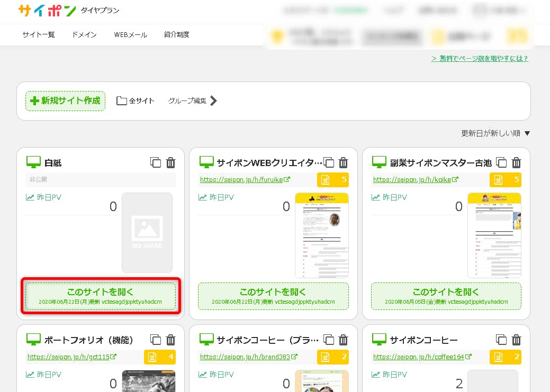Visit https://saipon.jp/h/brand383 link
The width and height of the screenshot is (550, 392).
(x=249, y=357)
